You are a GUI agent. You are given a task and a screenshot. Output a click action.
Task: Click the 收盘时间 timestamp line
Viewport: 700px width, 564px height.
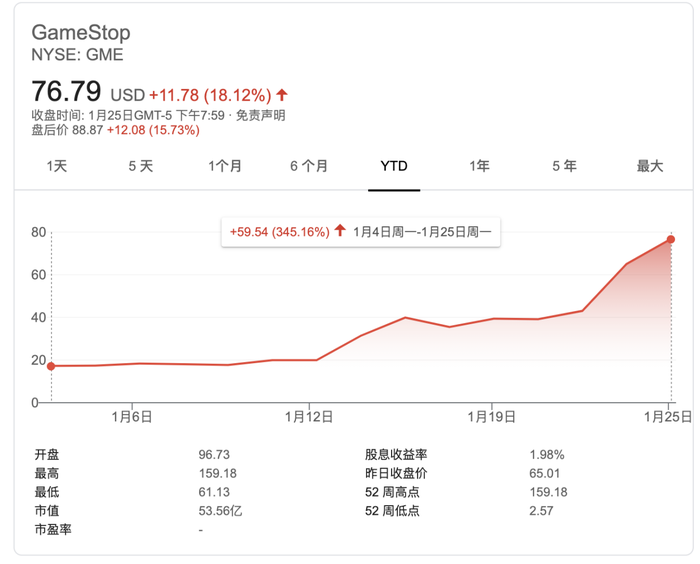click(x=128, y=115)
